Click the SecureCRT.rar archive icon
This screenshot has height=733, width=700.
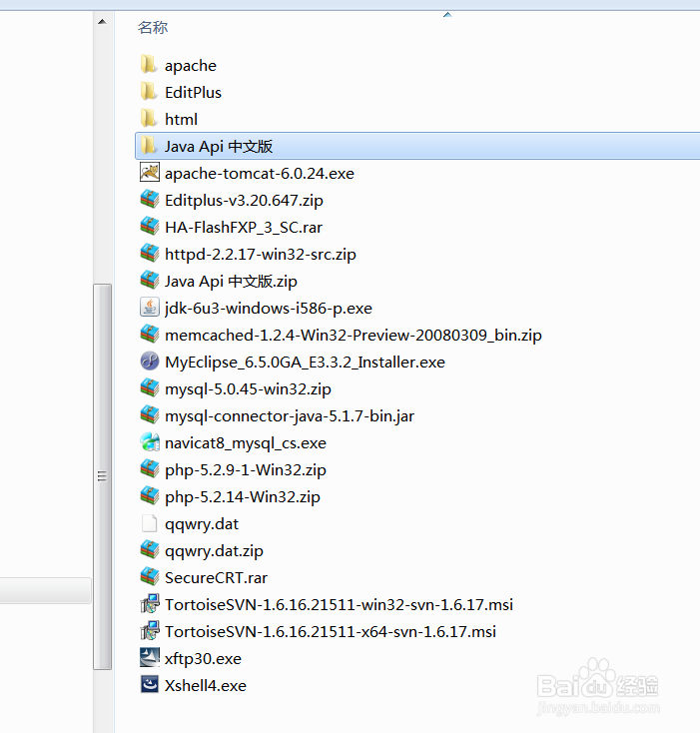pos(150,577)
